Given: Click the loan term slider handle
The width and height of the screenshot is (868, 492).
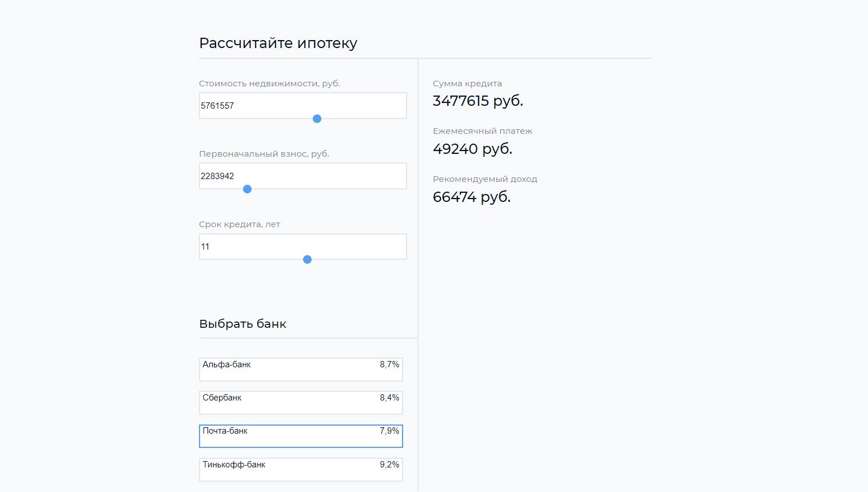Looking at the screenshot, I should [307, 259].
